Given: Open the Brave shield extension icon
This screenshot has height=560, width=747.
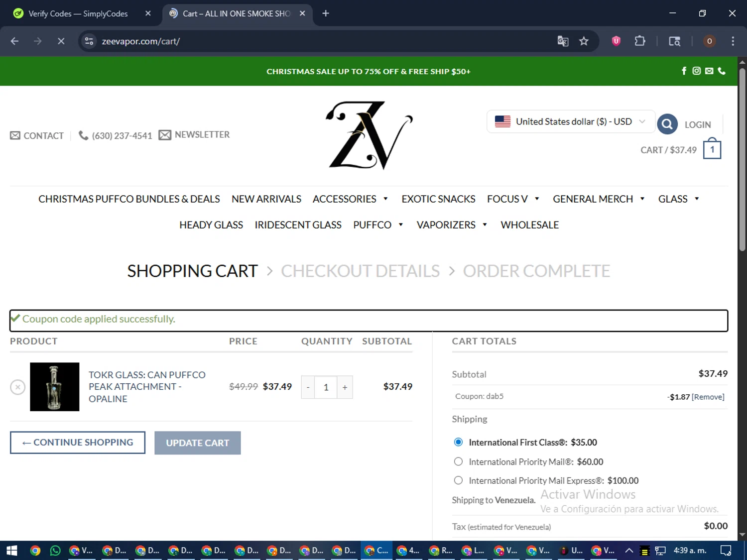Looking at the screenshot, I should click(616, 41).
